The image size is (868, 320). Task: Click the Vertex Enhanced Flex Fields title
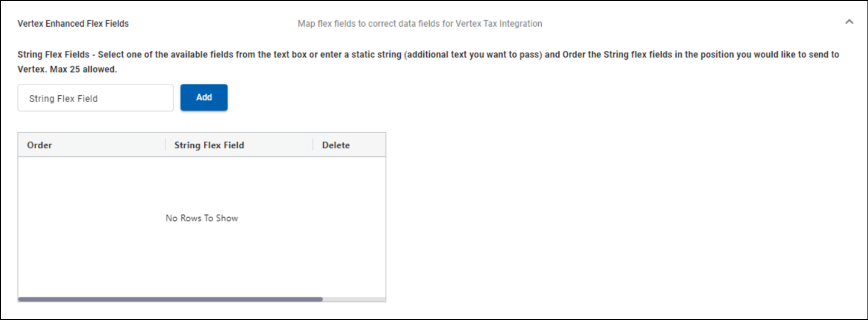click(73, 24)
